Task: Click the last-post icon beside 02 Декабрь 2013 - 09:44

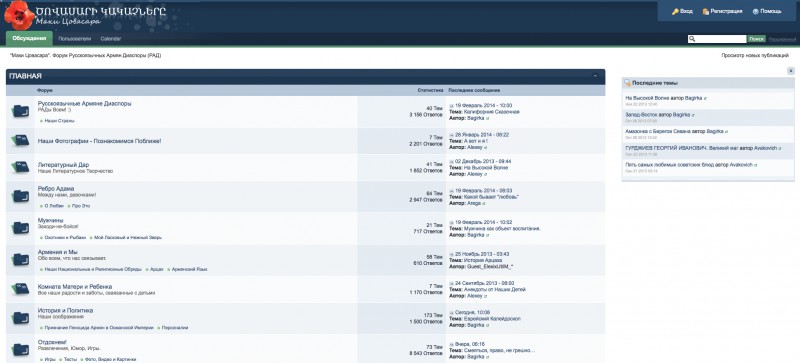Action: coord(452,161)
